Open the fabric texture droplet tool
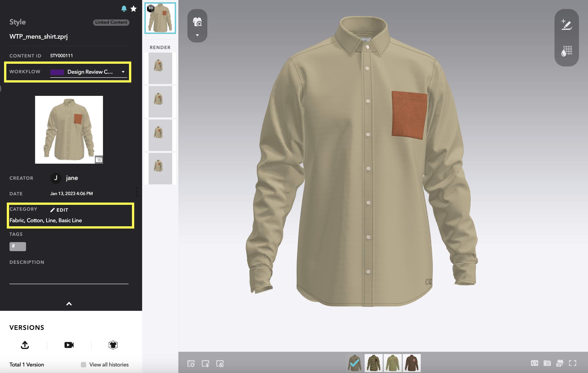Image resolution: width=588 pixels, height=373 pixels. click(x=566, y=51)
